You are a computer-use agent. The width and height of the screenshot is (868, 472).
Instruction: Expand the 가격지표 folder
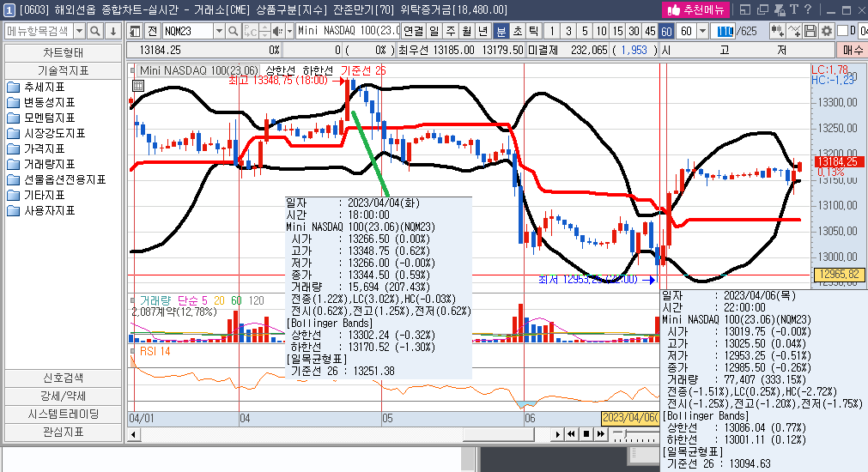pyautogui.click(x=37, y=148)
